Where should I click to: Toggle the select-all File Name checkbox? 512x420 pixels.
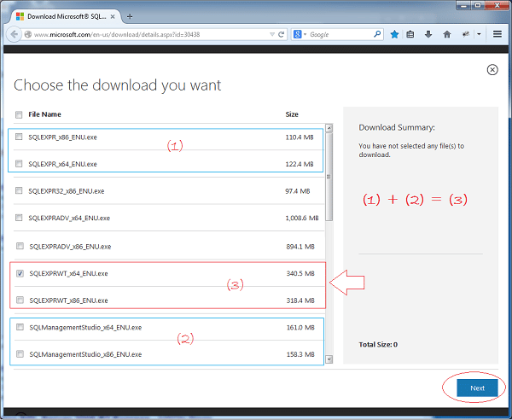click(x=19, y=114)
